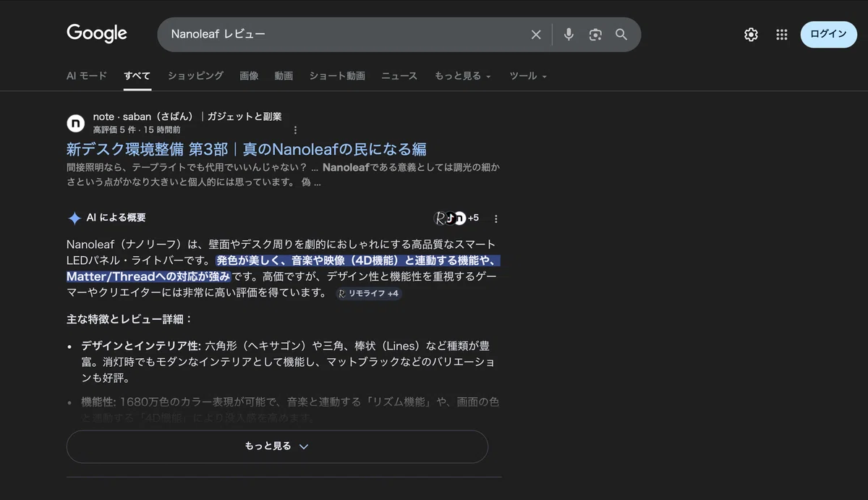Click the highlighted Matter/Threadへの対応が強み text
Image resolution: width=868 pixels, height=500 pixels.
click(x=148, y=276)
